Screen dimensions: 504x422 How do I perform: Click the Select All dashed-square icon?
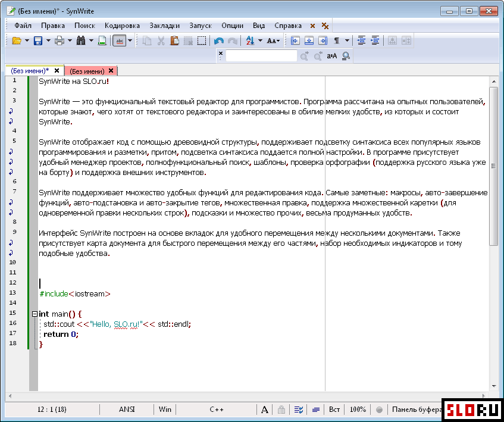pos(202,41)
